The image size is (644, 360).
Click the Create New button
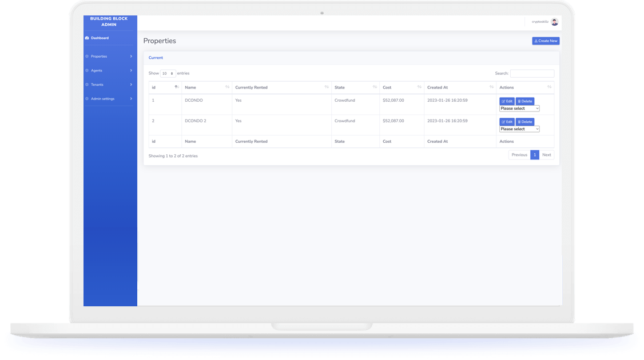pyautogui.click(x=546, y=41)
